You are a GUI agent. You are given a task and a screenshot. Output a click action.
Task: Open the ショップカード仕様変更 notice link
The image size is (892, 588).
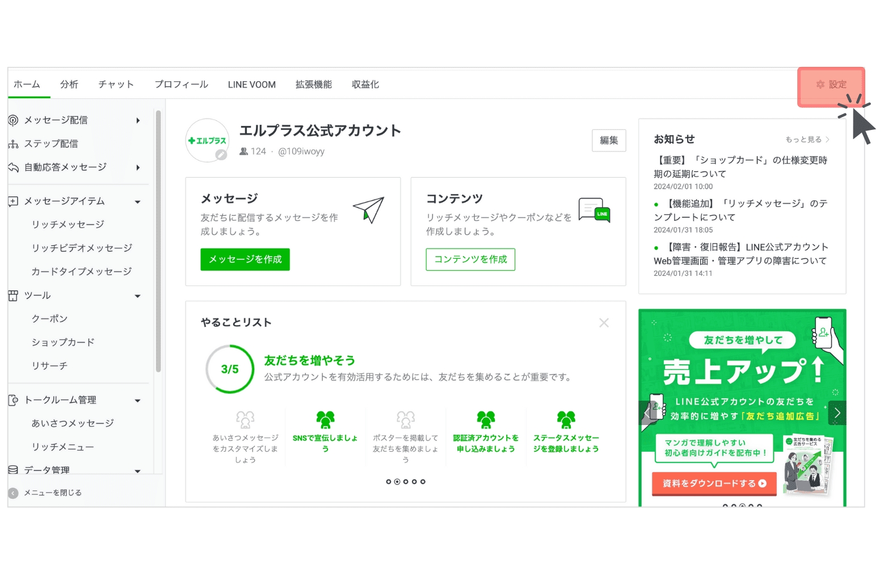(740, 167)
